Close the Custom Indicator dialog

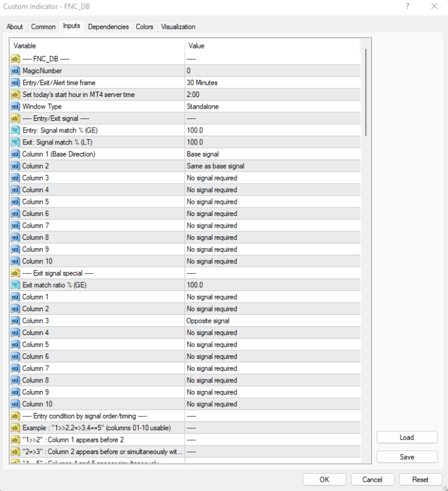(x=434, y=6)
